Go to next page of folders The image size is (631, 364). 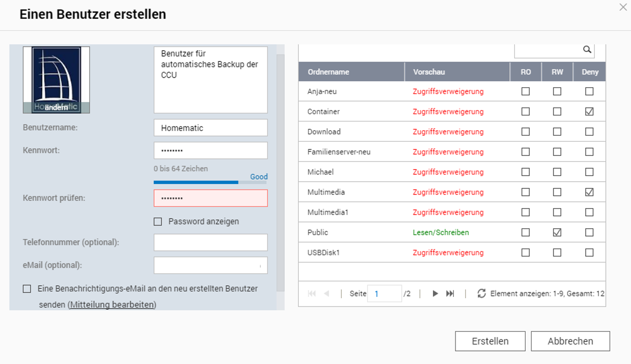click(435, 294)
